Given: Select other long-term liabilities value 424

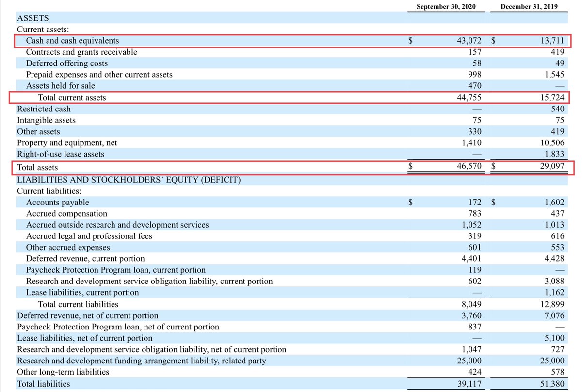Looking at the screenshot, I should (474, 372).
